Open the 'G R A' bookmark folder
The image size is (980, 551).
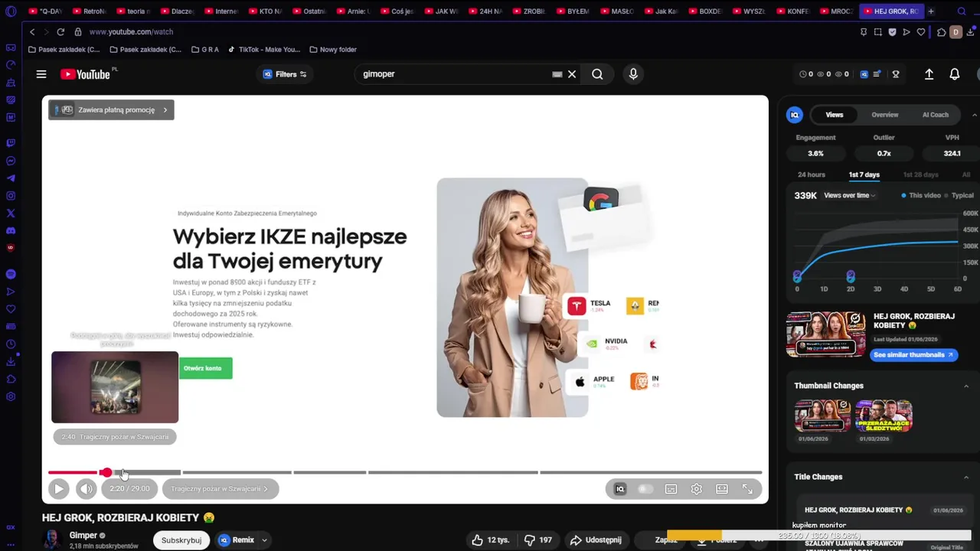click(204, 50)
